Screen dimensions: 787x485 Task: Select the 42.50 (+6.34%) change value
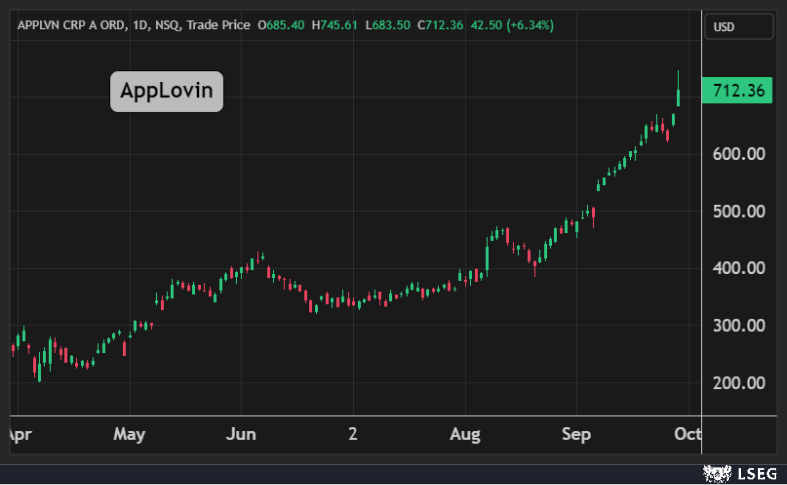click(547, 23)
